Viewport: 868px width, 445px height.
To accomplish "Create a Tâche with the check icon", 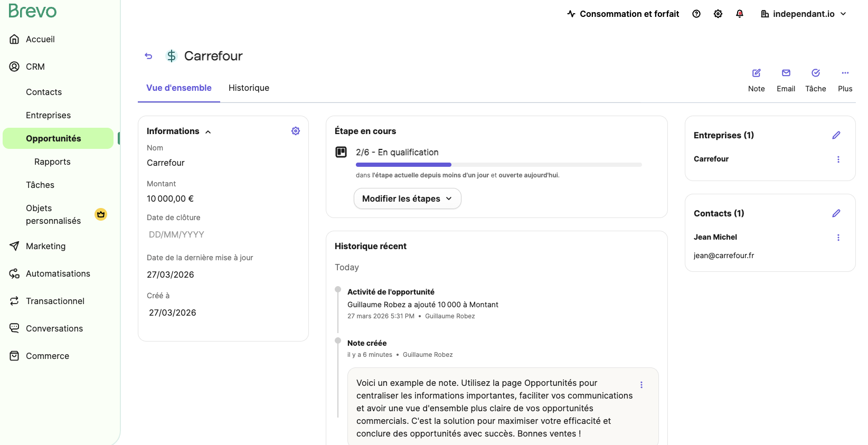I will [816, 73].
